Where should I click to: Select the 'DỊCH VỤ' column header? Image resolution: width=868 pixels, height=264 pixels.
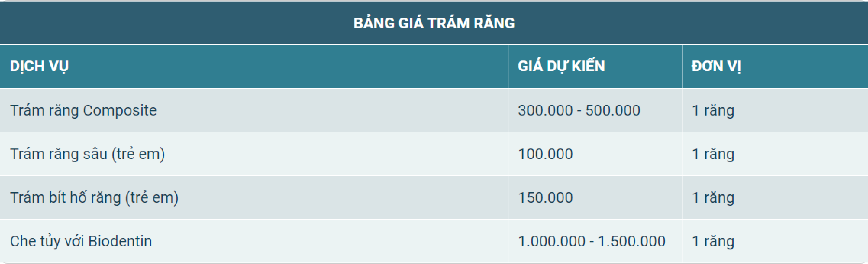point(39,66)
